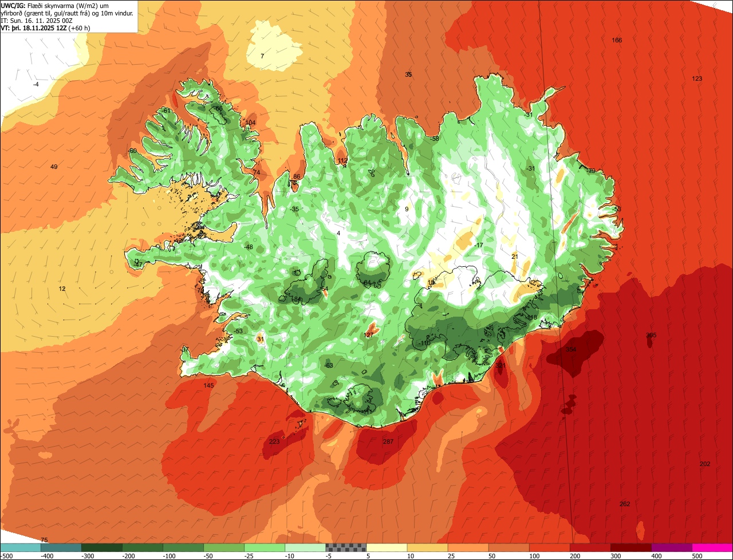Click checkered swatch between -5 and 5
The image size is (733, 560).
click(x=345, y=547)
